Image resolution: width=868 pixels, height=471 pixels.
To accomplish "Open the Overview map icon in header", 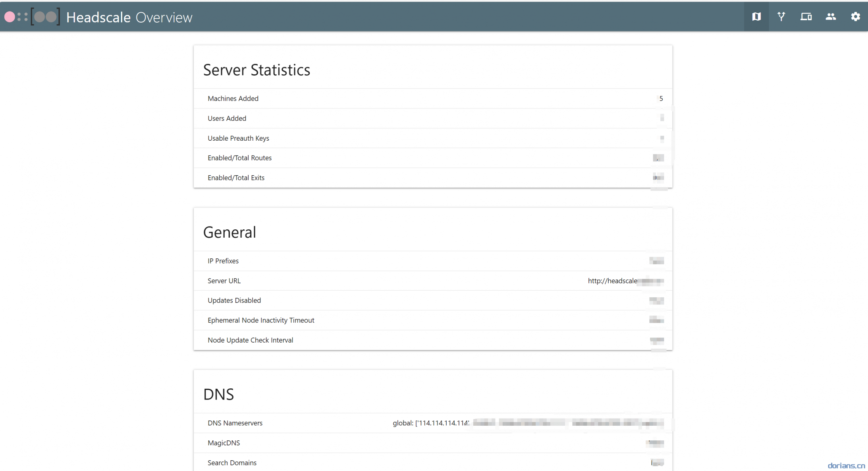I will click(x=756, y=17).
